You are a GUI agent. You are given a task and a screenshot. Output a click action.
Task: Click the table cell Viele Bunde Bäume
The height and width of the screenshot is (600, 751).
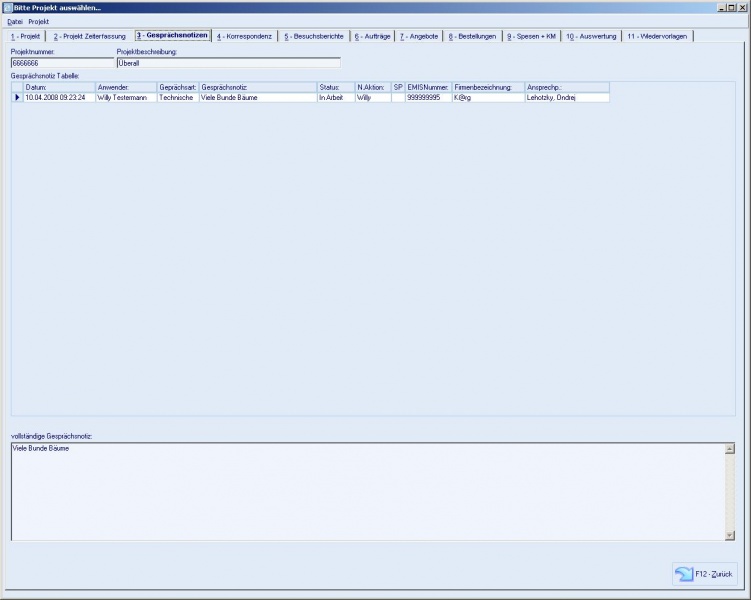coord(258,97)
